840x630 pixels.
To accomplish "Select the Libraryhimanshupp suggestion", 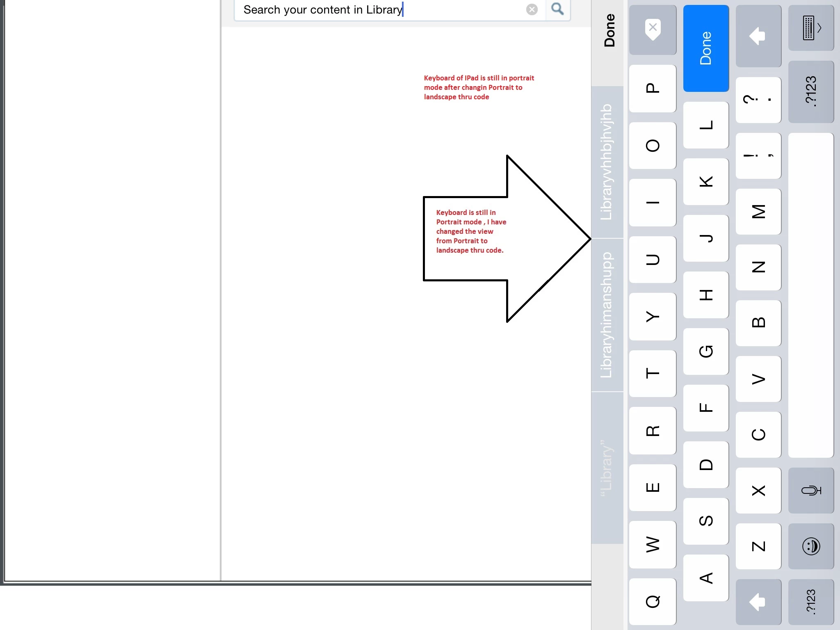I will [607, 315].
